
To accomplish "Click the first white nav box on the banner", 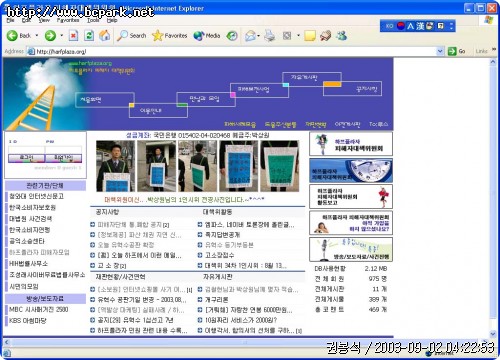I will (105, 100).
